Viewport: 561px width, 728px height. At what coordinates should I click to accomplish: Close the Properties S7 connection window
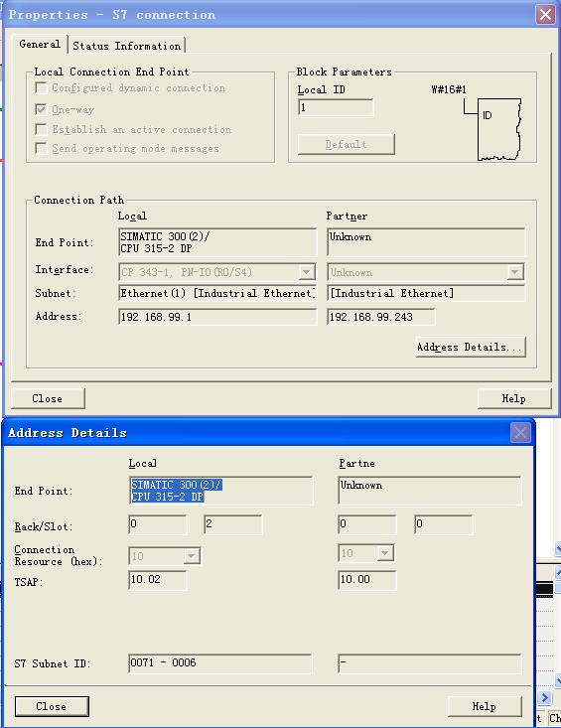point(546,14)
